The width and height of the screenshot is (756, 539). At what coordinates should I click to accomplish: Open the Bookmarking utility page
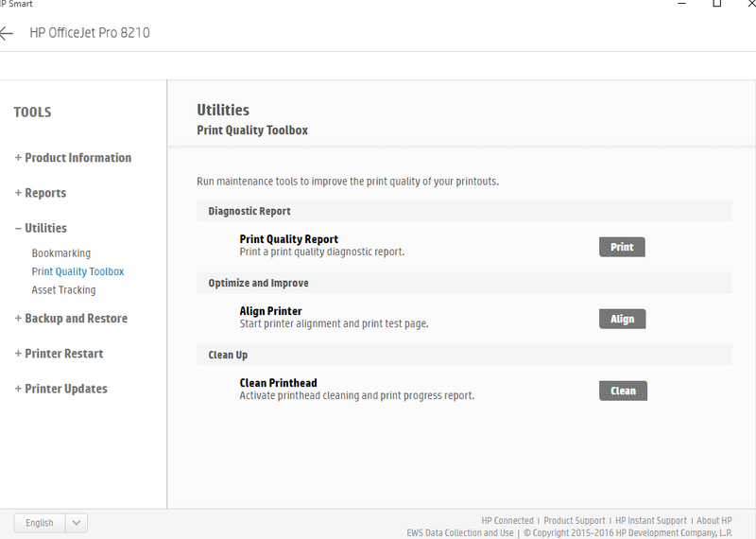point(61,253)
